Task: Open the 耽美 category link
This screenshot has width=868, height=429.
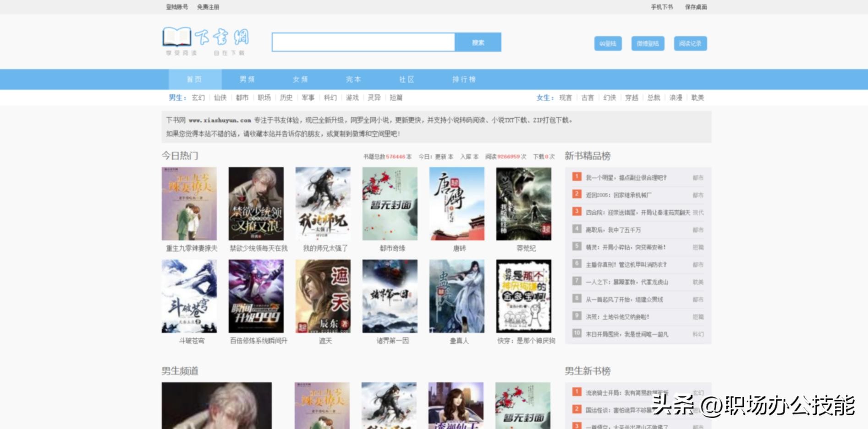Action: (697, 98)
